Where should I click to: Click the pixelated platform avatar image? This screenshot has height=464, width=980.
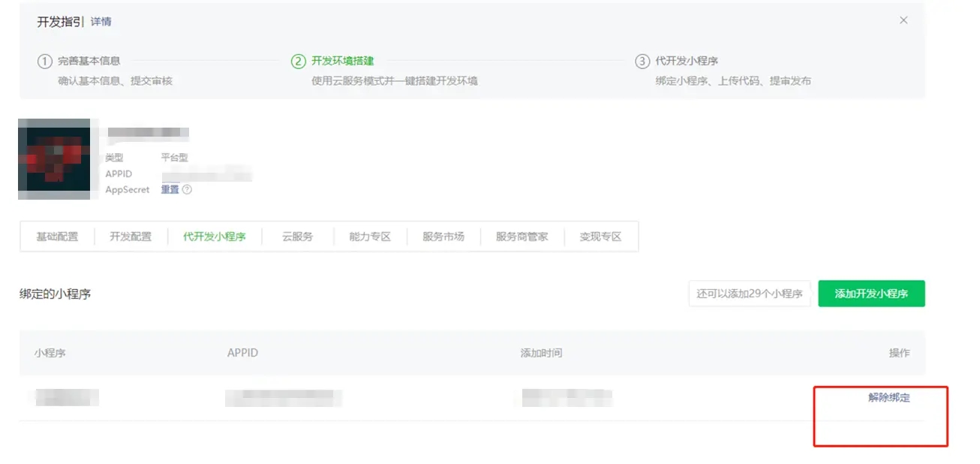[54, 158]
